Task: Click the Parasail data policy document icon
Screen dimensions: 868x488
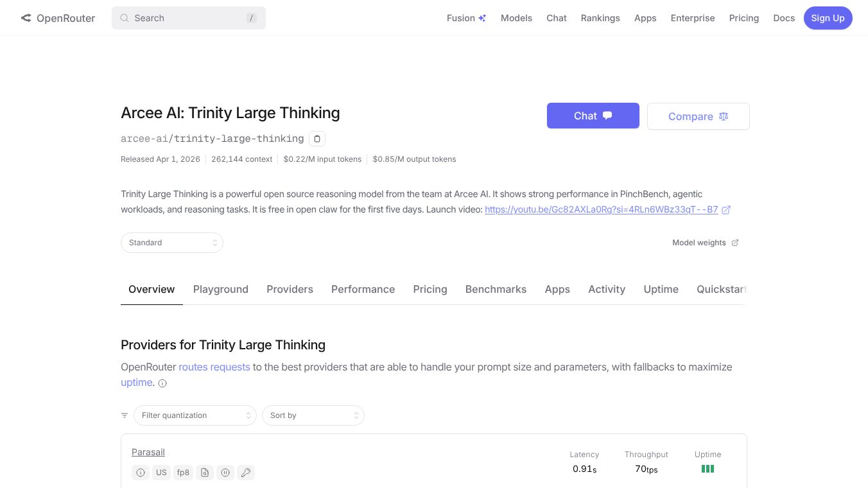Action: click(x=204, y=473)
